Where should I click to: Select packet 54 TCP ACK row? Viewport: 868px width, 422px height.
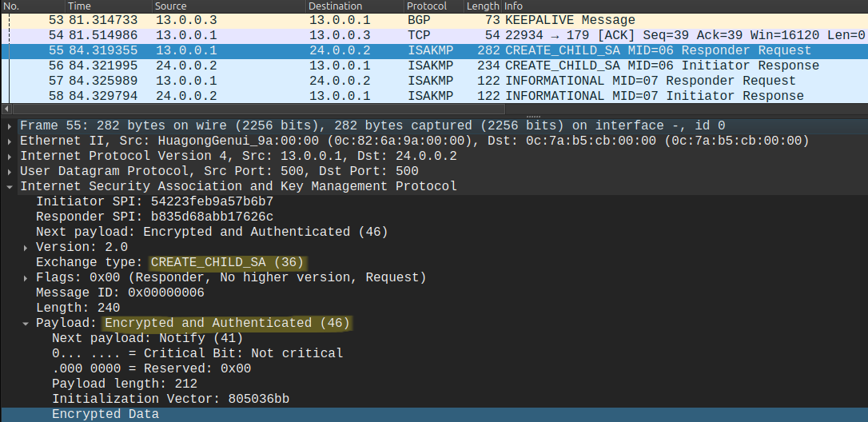coord(434,35)
